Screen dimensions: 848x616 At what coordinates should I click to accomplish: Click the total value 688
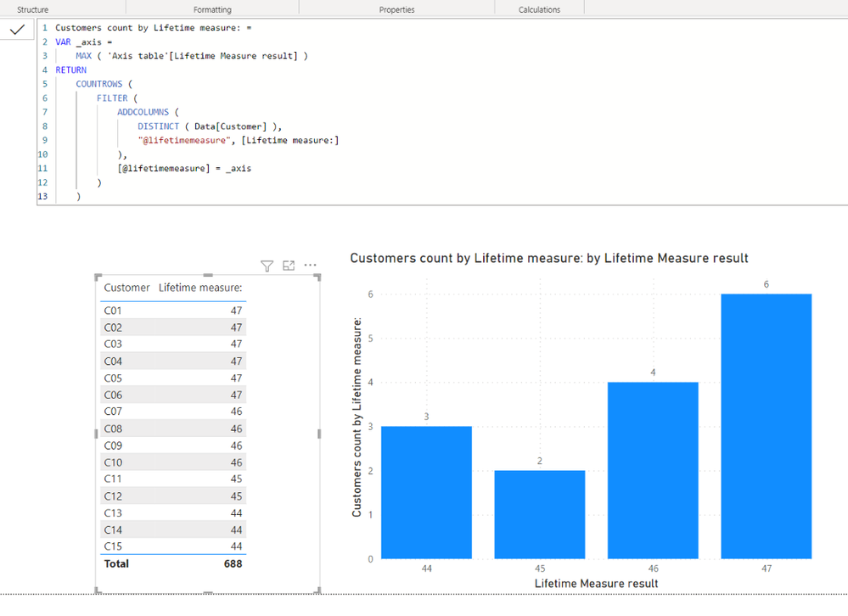pos(233,563)
